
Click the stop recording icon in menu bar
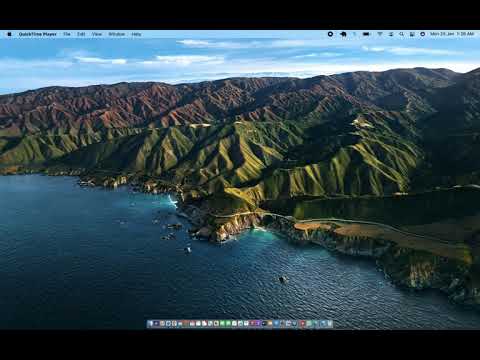click(x=330, y=34)
